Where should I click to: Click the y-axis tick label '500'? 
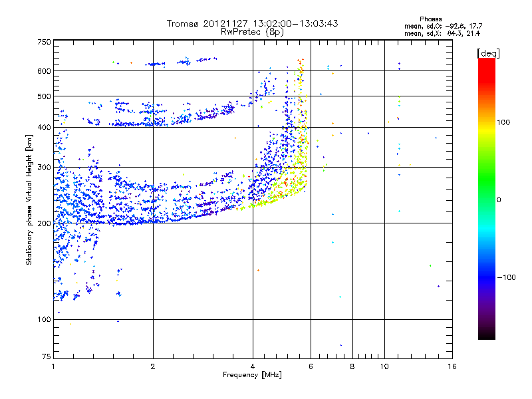coord(44,96)
